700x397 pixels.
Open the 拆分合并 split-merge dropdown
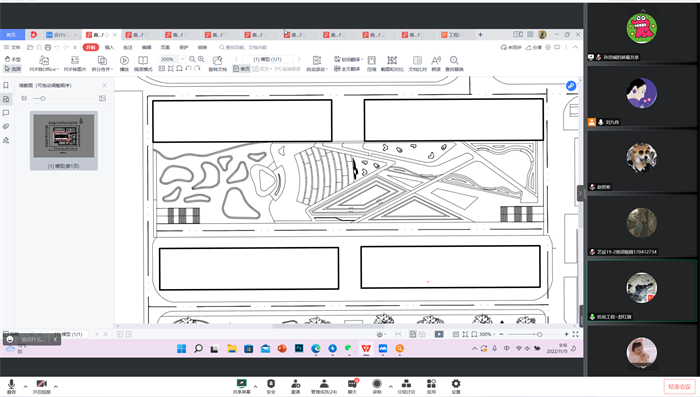click(x=102, y=63)
